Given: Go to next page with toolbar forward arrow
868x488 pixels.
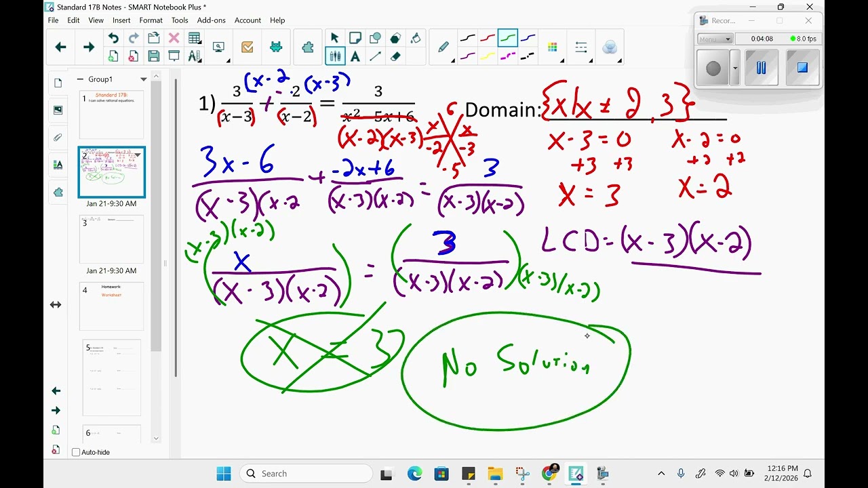Looking at the screenshot, I should 89,47.
